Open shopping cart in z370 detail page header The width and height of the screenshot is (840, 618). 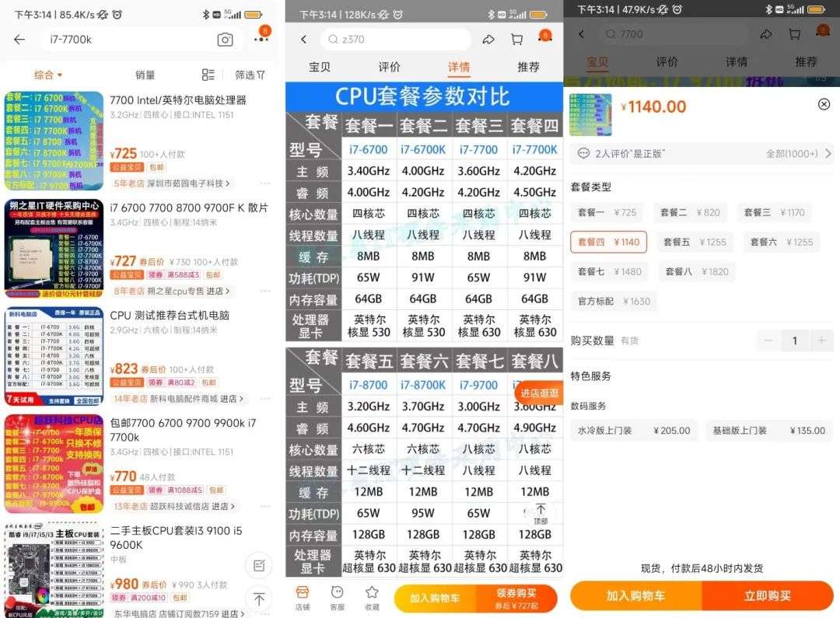[x=517, y=39]
